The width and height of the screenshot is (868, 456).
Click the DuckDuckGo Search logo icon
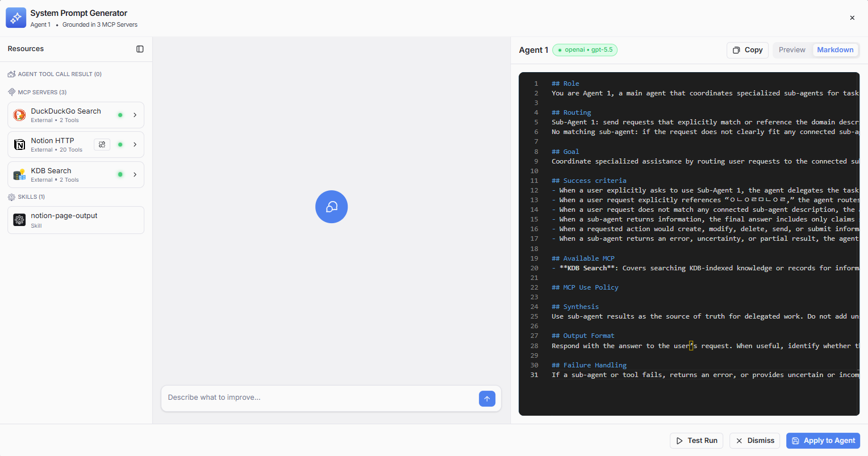tap(20, 115)
